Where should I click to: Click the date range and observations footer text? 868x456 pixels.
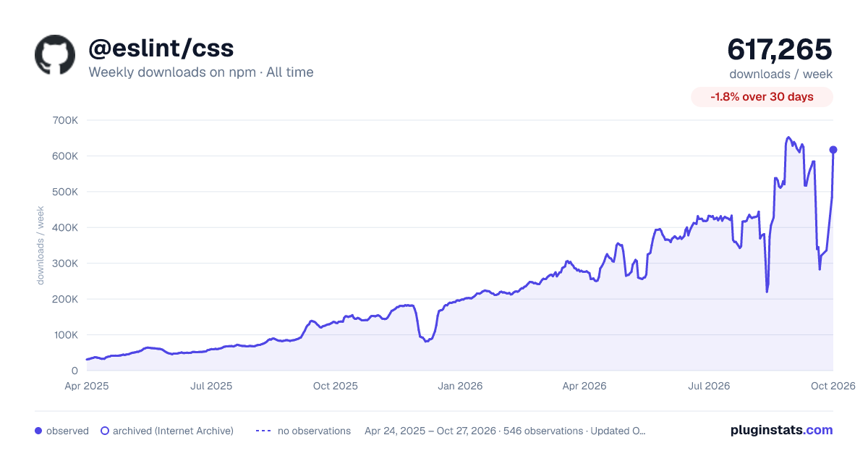pyautogui.click(x=505, y=431)
